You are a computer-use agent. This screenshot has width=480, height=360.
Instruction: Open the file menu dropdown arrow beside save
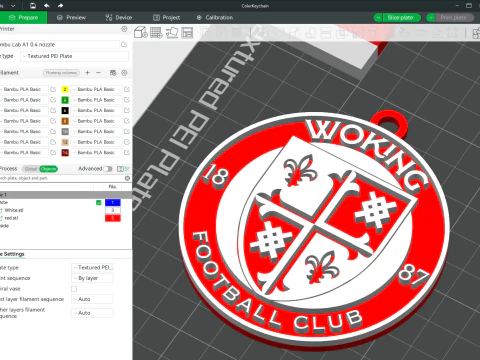tap(13, 6)
